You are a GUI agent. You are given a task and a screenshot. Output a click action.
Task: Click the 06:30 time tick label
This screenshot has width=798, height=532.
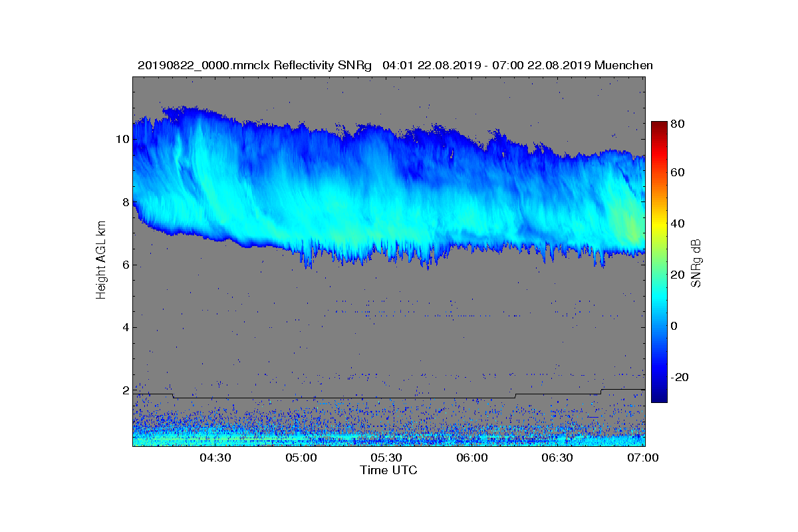pos(558,458)
